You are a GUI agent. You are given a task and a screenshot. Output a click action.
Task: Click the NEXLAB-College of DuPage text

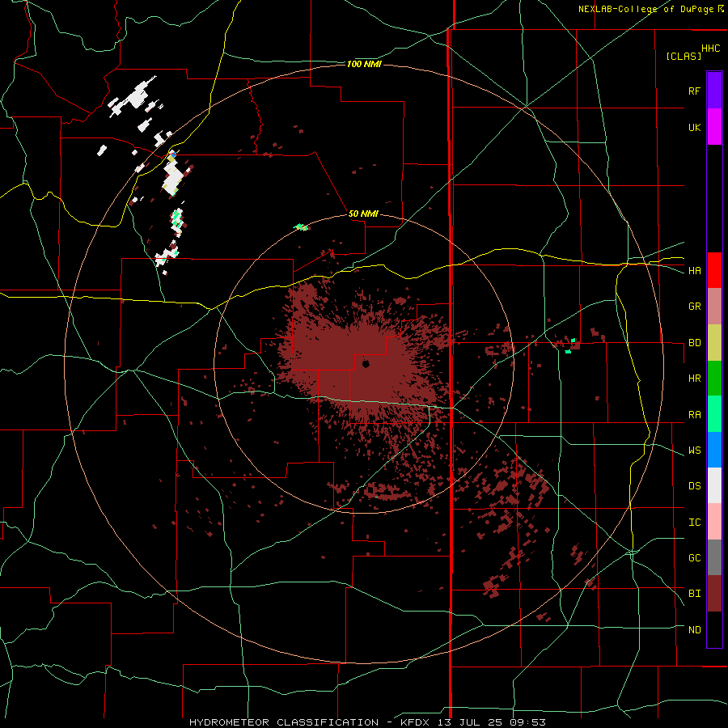(x=647, y=9)
